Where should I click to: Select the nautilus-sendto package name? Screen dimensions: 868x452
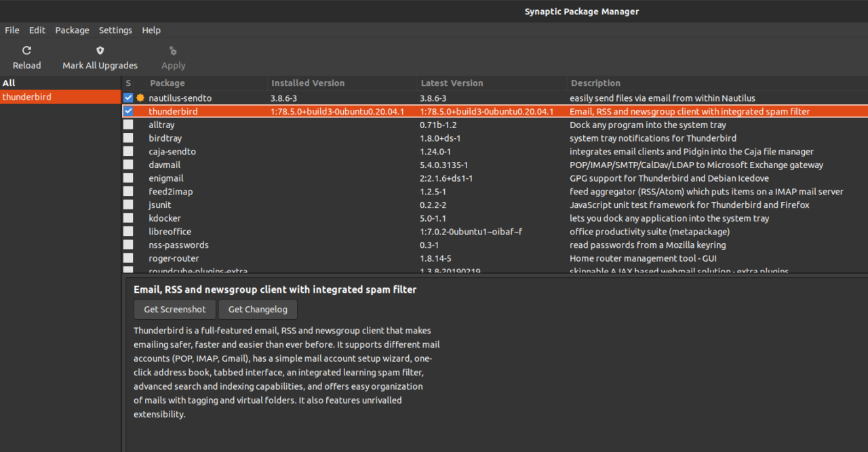(x=180, y=98)
